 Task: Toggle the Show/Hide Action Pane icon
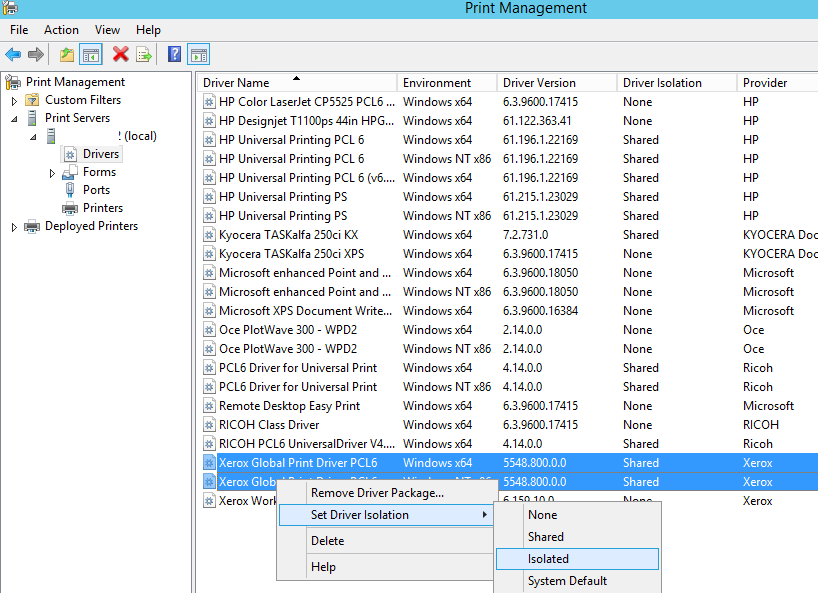click(199, 54)
